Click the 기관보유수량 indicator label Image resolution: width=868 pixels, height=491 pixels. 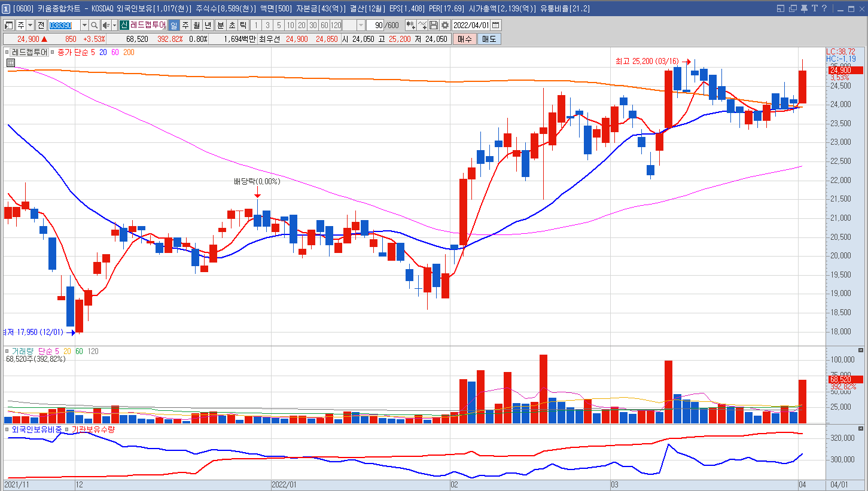93,429
